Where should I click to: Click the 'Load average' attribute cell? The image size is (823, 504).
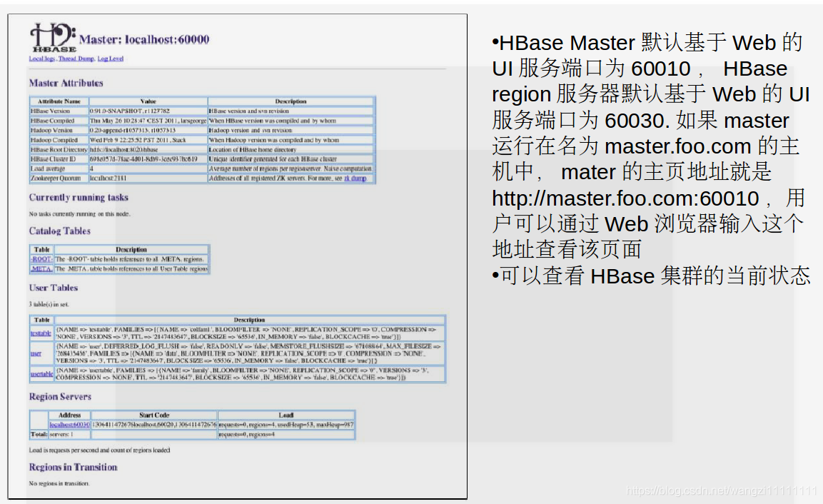click(x=59, y=169)
